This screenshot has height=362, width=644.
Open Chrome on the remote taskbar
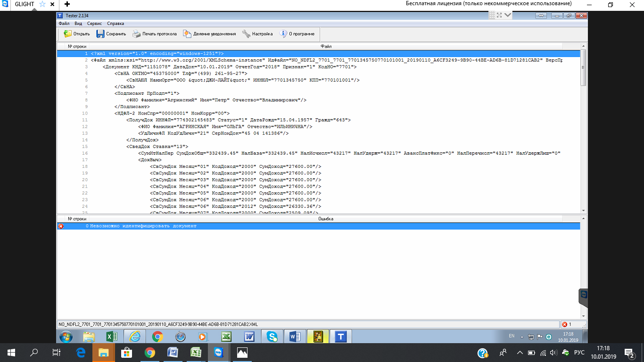pyautogui.click(x=157, y=337)
